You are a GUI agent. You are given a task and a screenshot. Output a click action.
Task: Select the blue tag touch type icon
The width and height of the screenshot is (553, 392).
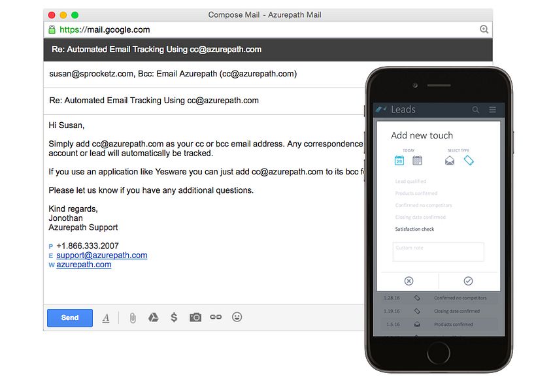pyautogui.click(x=469, y=161)
